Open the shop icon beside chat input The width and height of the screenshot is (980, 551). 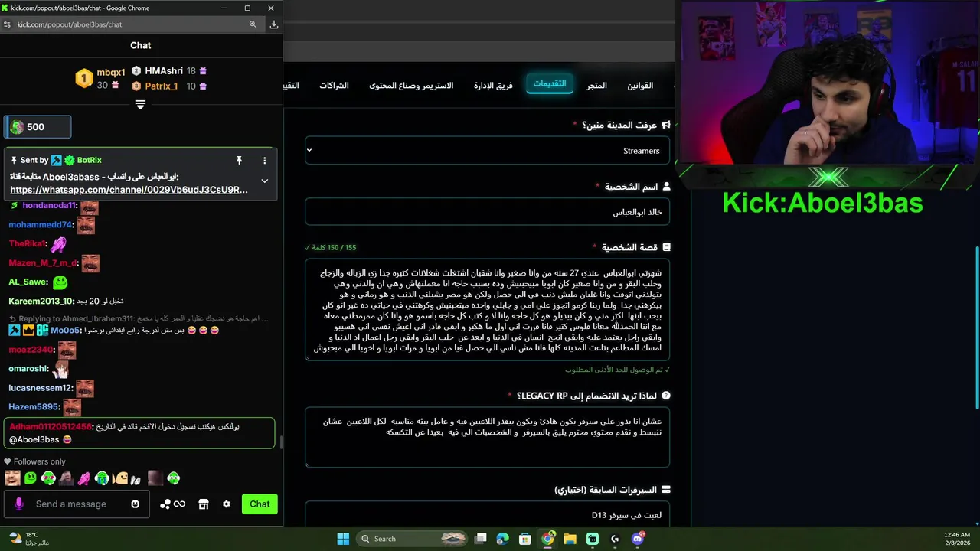203,504
